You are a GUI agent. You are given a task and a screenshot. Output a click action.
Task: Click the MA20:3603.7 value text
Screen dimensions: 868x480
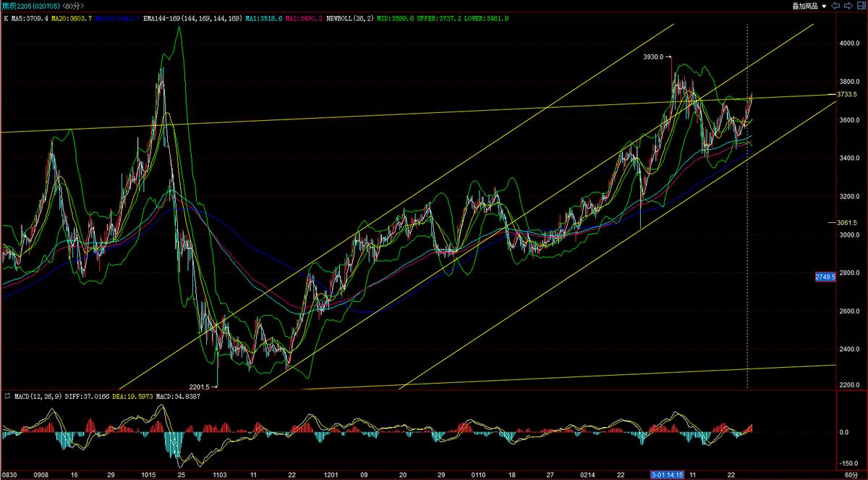tap(73, 17)
